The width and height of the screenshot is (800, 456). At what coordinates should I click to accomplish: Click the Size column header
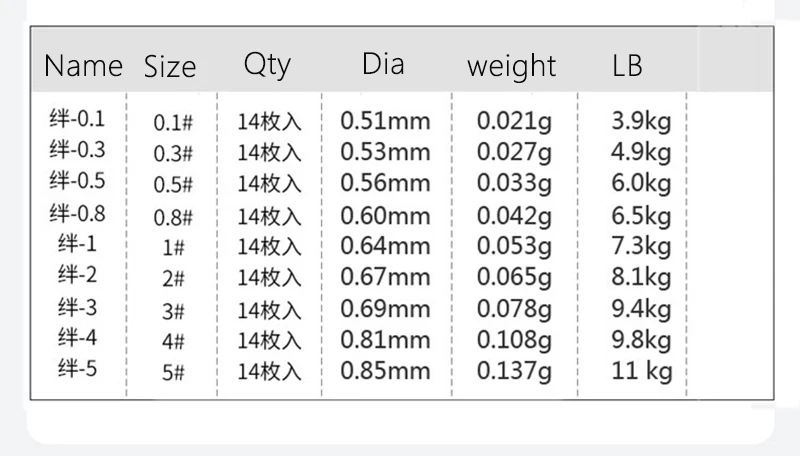(x=170, y=67)
